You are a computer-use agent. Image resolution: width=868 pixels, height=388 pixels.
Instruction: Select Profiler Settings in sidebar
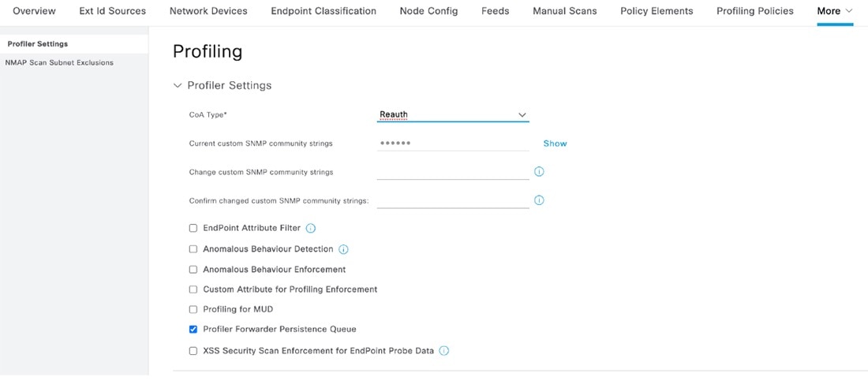click(x=74, y=43)
